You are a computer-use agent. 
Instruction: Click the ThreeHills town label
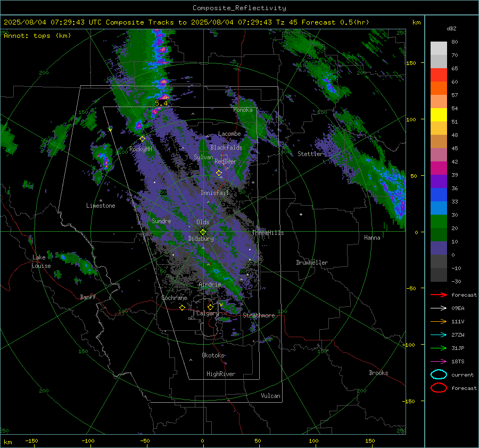(x=268, y=233)
